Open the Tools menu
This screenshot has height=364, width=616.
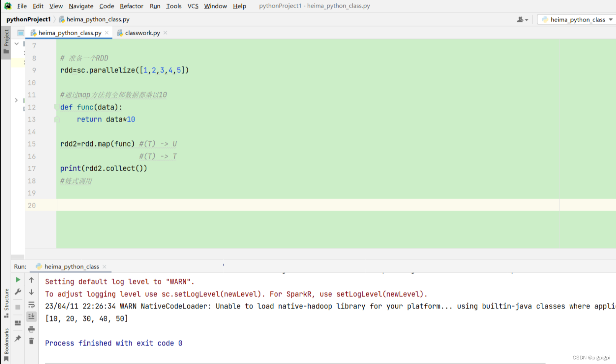click(174, 6)
